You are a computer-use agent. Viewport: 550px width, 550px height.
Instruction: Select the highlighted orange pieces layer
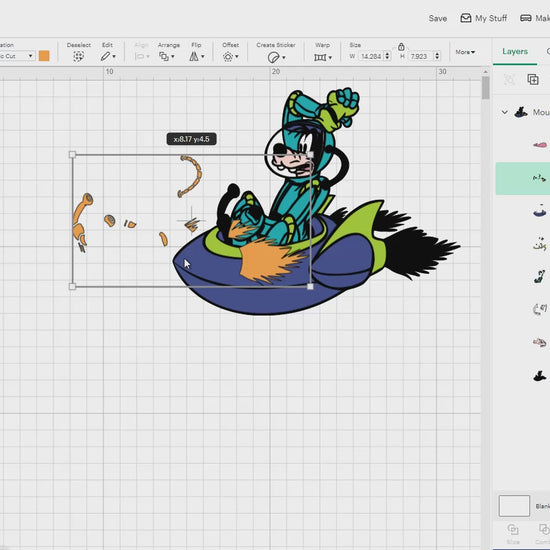coord(523,179)
